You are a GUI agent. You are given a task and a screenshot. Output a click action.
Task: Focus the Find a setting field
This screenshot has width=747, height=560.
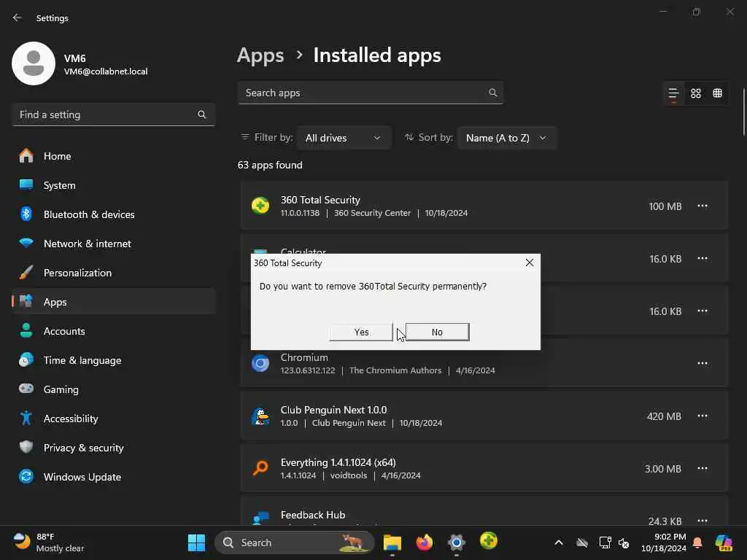pos(113,114)
